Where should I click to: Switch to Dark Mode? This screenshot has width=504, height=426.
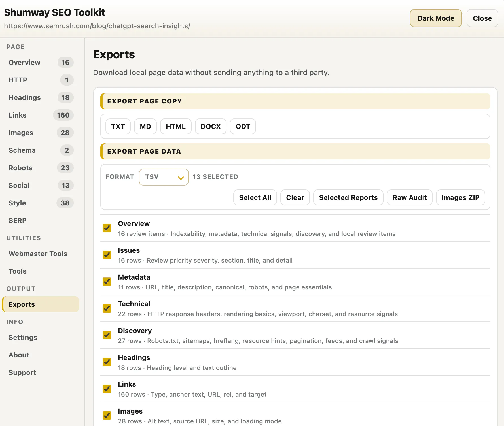(436, 18)
